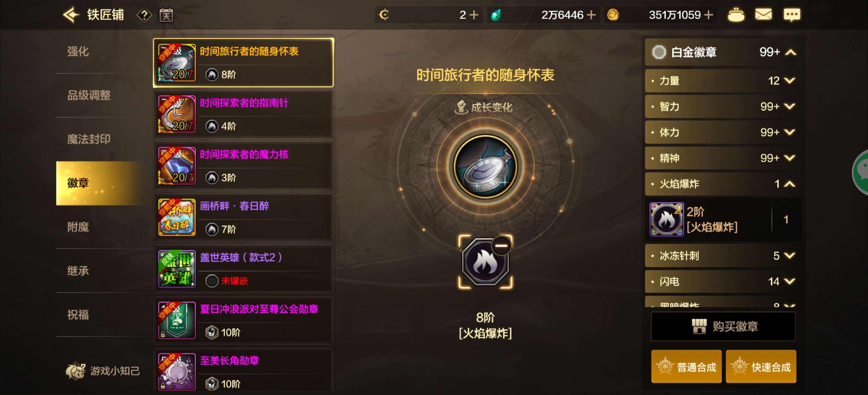
Task: Toggle the 白金徽章 radio circle
Action: pyautogui.click(x=659, y=52)
